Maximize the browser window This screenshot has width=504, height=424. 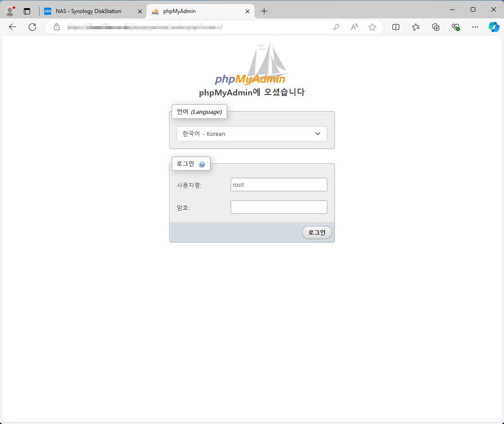(x=473, y=9)
